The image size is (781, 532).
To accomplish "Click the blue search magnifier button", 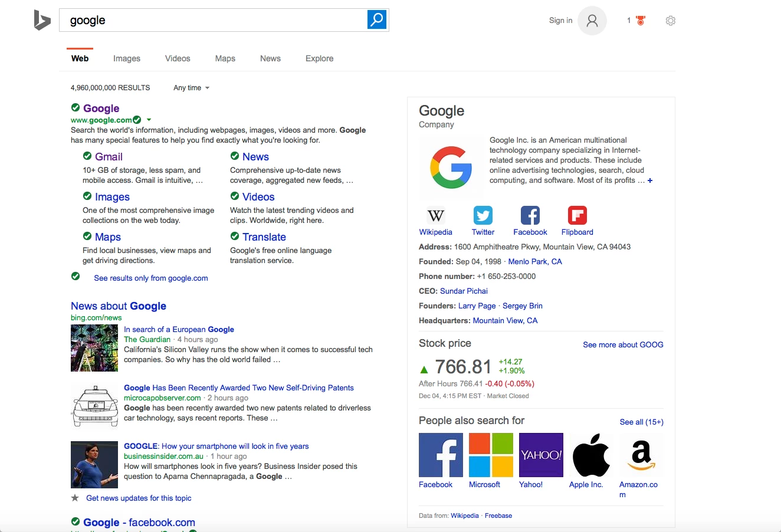I will click(377, 19).
